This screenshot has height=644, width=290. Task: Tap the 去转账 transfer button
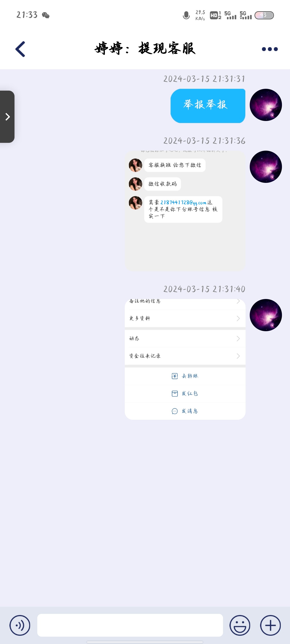tap(185, 376)
